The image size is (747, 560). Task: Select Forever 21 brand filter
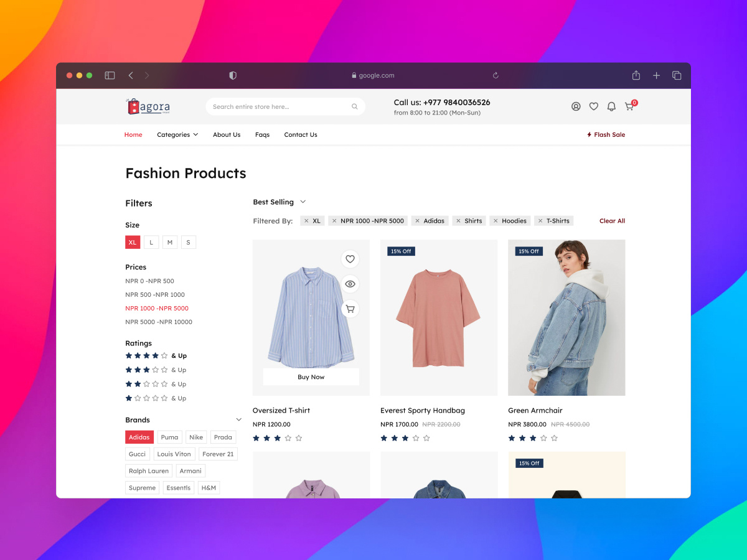(x=218, y=454)
